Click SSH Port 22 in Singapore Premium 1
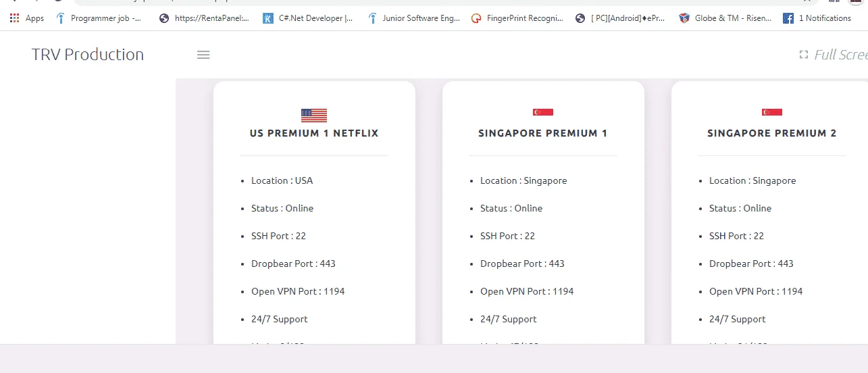 pyautogui.click(x=507, y=236)
